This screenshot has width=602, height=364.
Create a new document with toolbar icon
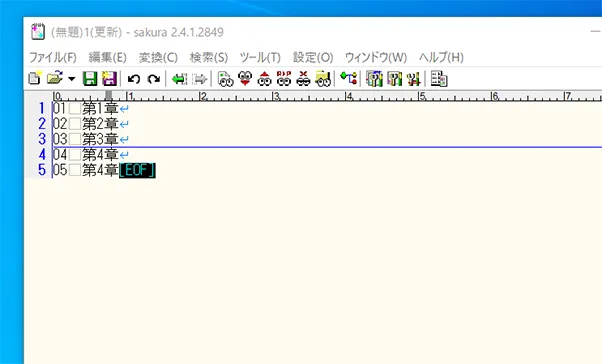tap(35, 79)
